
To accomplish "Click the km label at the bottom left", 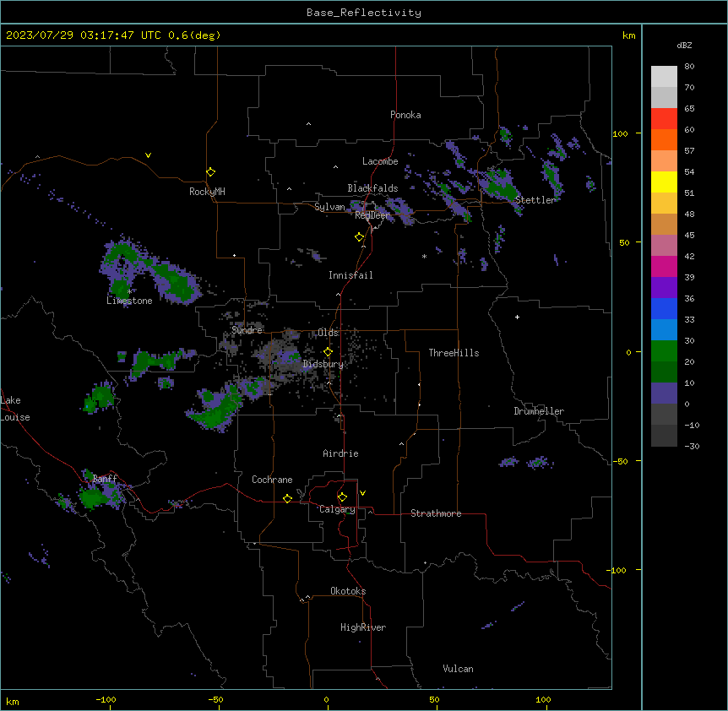I will click(x=13, y=702).
